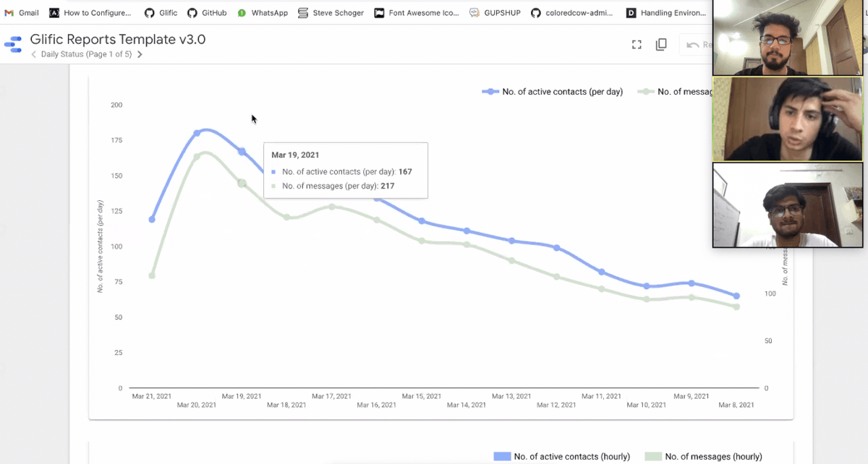
Task: Open the GUPSHUP bookmark
Action: tap(495, 13)
